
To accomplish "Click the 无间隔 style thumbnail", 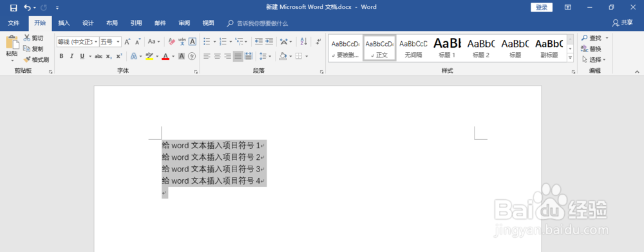I will [x=413, y=48].
